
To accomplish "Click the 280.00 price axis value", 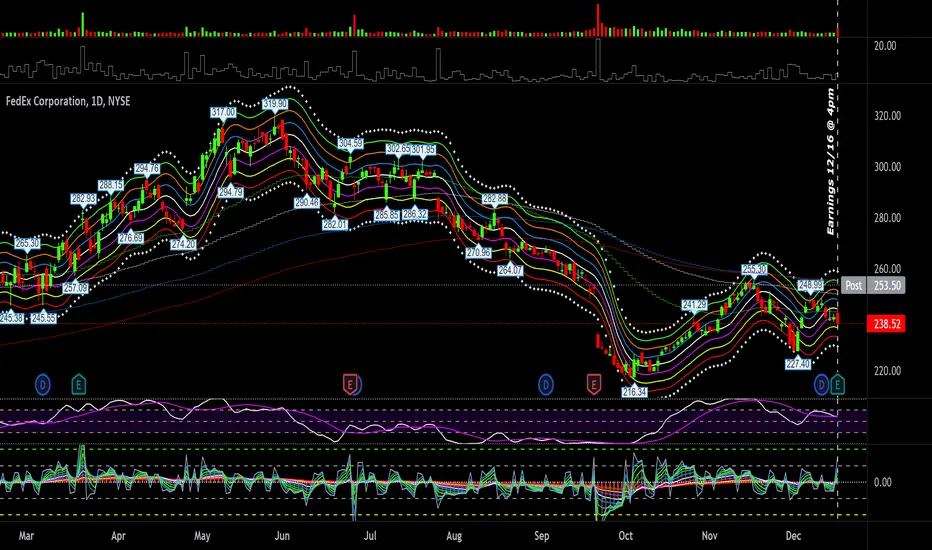I will point(887,218).
